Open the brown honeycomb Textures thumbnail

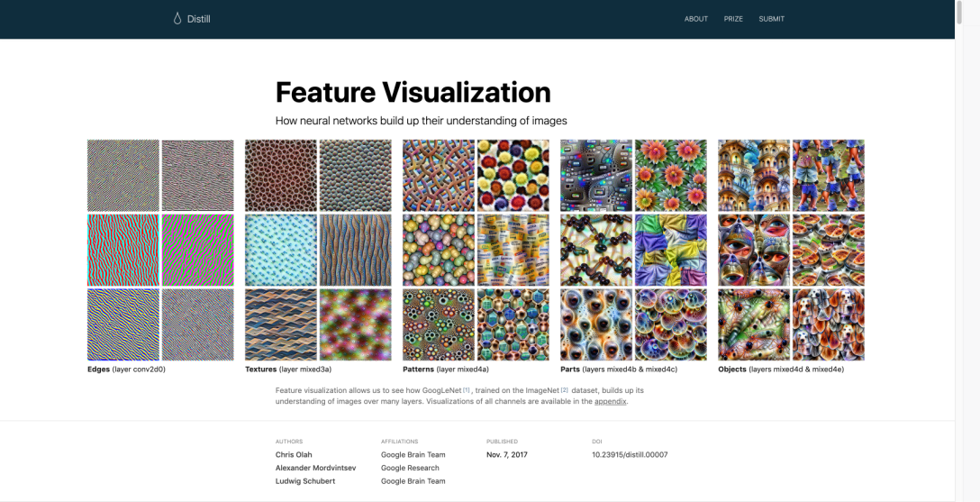[x=281, y=176]
